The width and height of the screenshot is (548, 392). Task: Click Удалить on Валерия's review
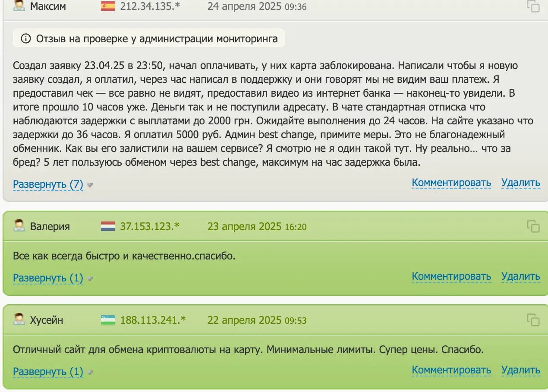521,276
